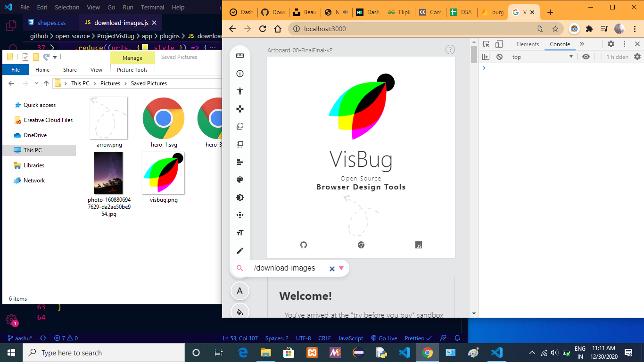Open DevTools settings gear
This screenshot has height=362, width=644.
[x=611, y=44]
